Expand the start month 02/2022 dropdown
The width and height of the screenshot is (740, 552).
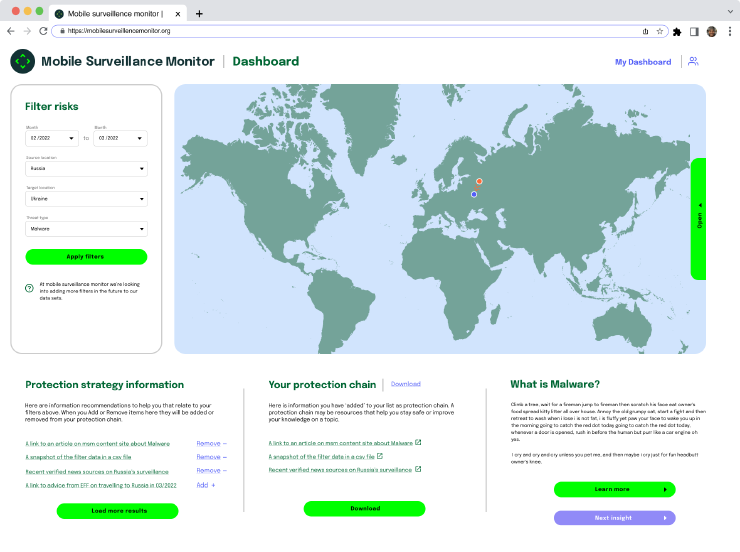point(52,139)
